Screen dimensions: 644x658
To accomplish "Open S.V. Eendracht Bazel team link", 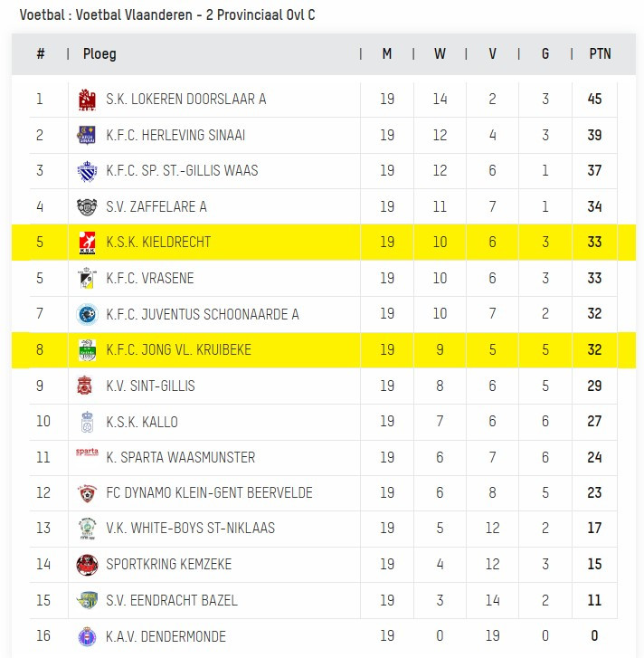I will coord(172,600).
